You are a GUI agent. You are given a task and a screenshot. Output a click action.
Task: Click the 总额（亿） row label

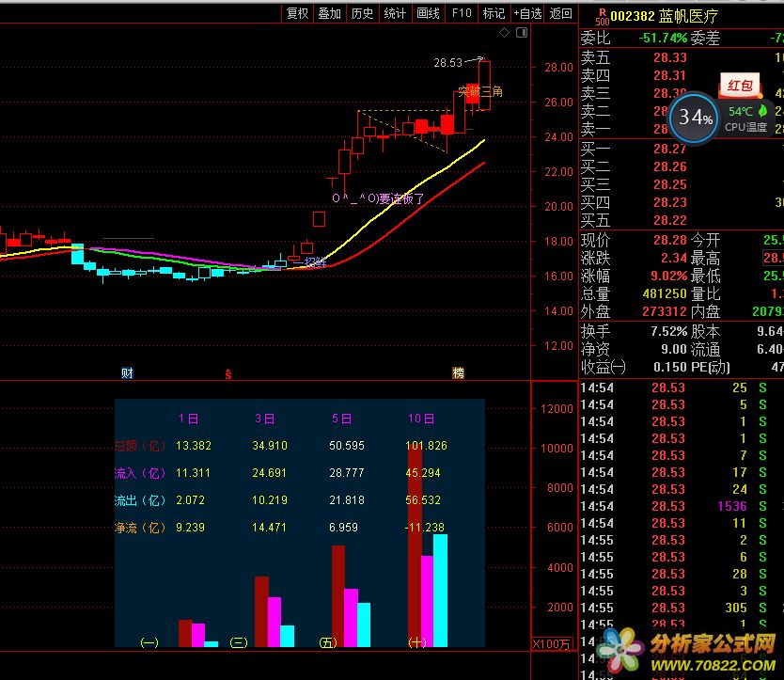click(x=140, y=446)
